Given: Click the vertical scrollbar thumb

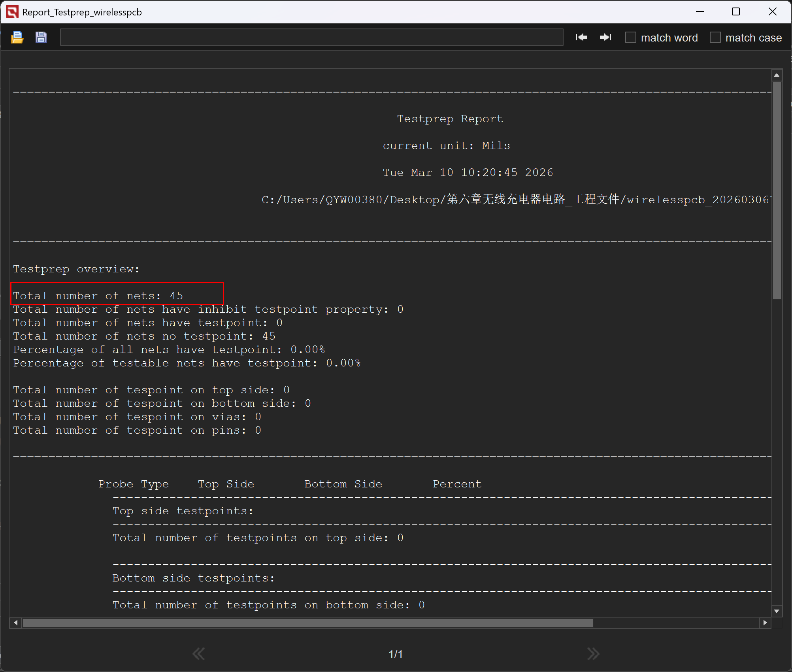Looking at the screenshot, I should point(777,190).
